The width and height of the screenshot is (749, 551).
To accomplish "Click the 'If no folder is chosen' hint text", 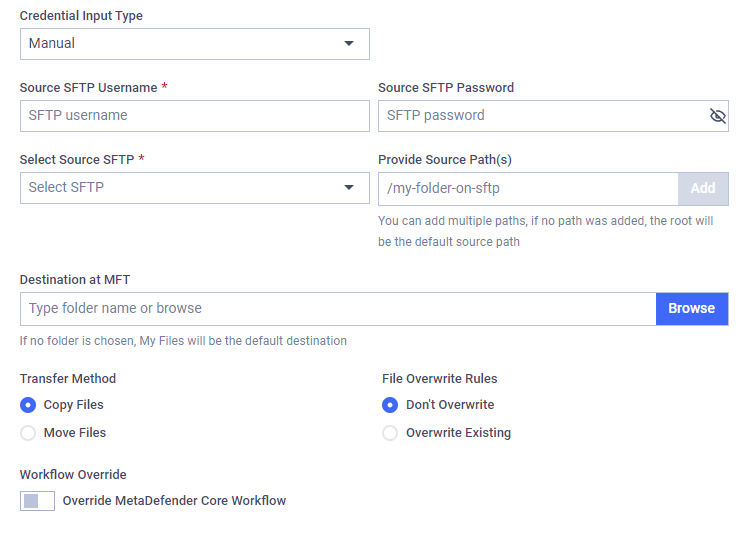I will tap(183, 341).
